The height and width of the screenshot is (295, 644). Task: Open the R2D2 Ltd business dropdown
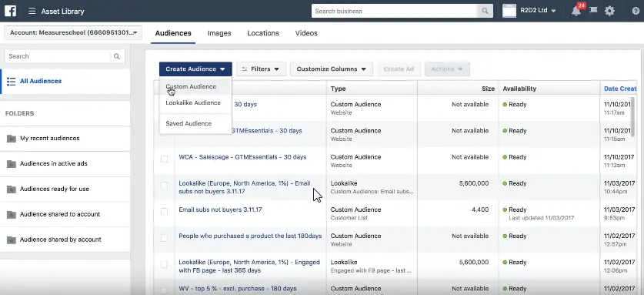pos(538,11)
